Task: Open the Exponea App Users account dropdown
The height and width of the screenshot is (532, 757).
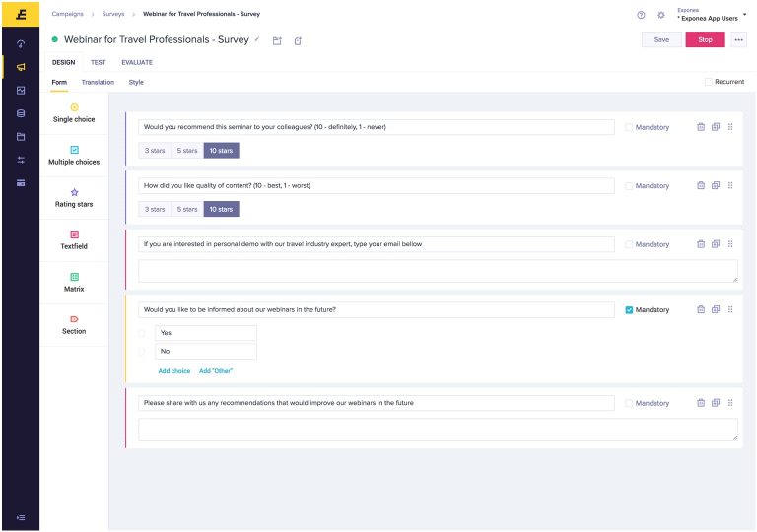Action: pos(709,15)
